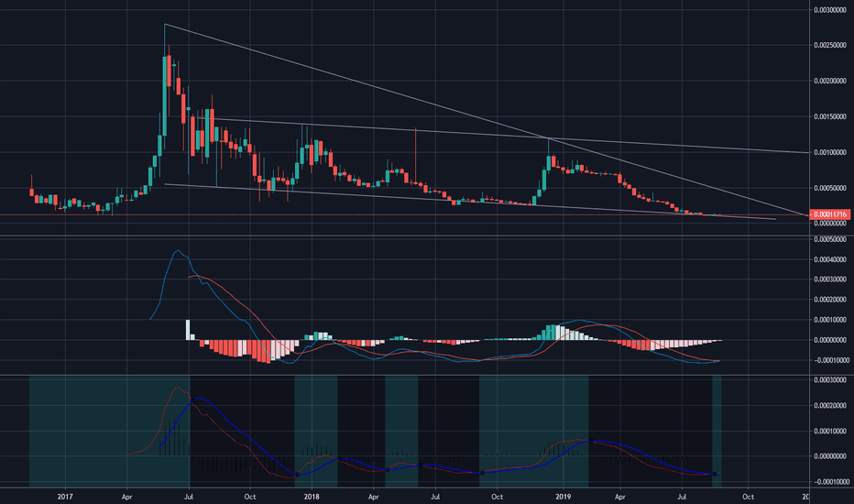Select the 0.00040000 label in the MACD pane

(830, 259)
